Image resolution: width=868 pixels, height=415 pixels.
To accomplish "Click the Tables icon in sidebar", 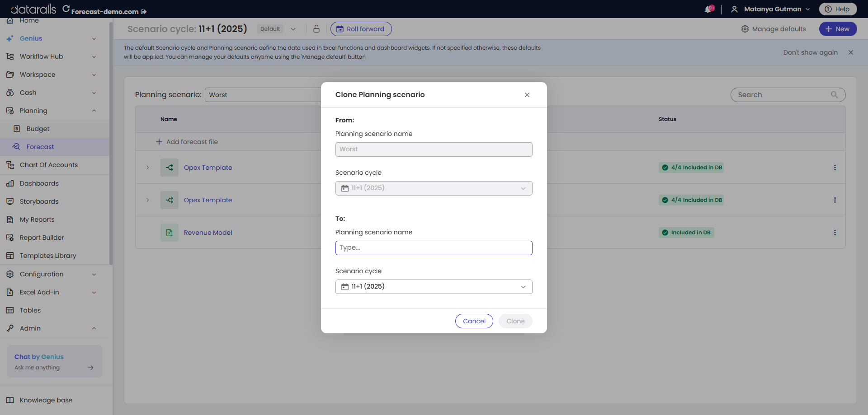I will click(10, 310).
